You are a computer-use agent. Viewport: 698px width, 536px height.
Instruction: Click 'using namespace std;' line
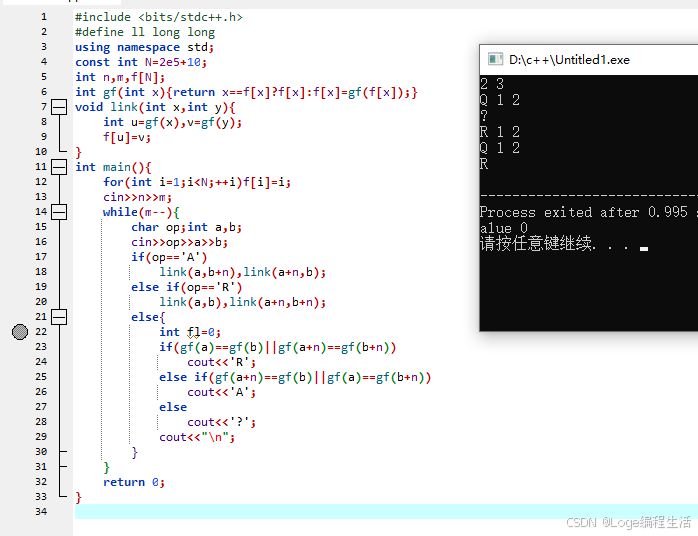(x=145, y=47)
